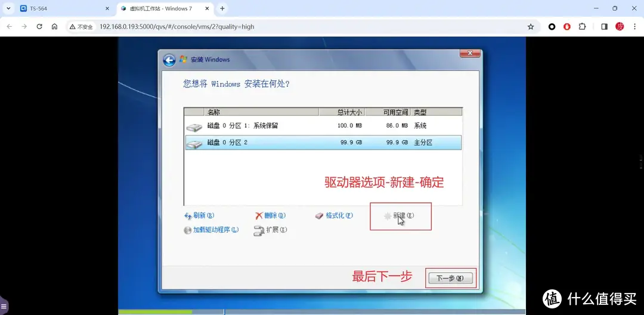
Task: Click the 不安全 security warning chip
Action: [x=81, y=27]
